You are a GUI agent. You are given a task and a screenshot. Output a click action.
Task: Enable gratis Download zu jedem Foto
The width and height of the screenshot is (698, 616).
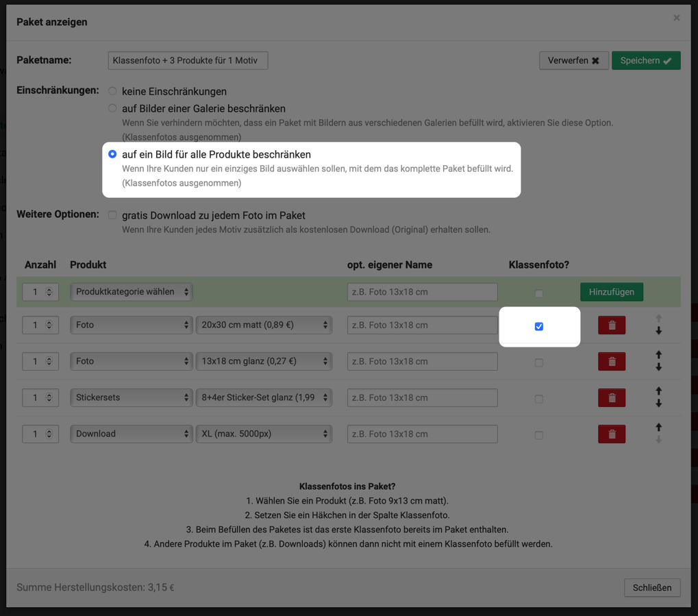(x=112, y=215)
